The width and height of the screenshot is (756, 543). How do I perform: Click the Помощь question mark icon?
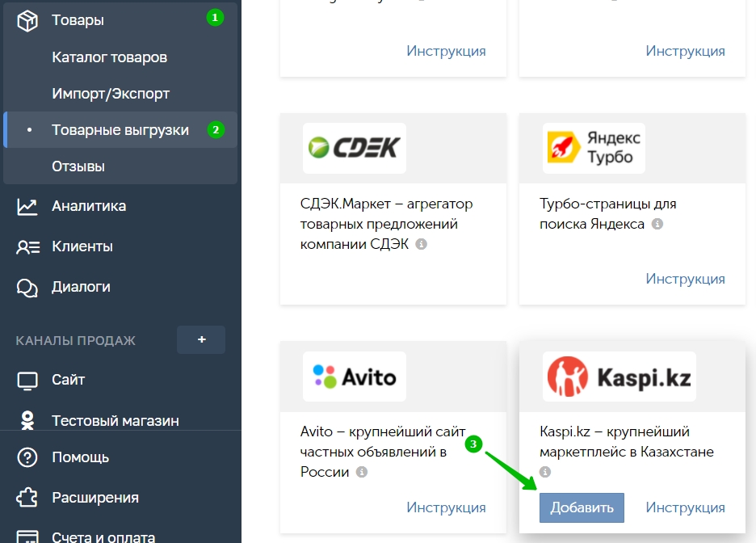(x=27, y=457)
